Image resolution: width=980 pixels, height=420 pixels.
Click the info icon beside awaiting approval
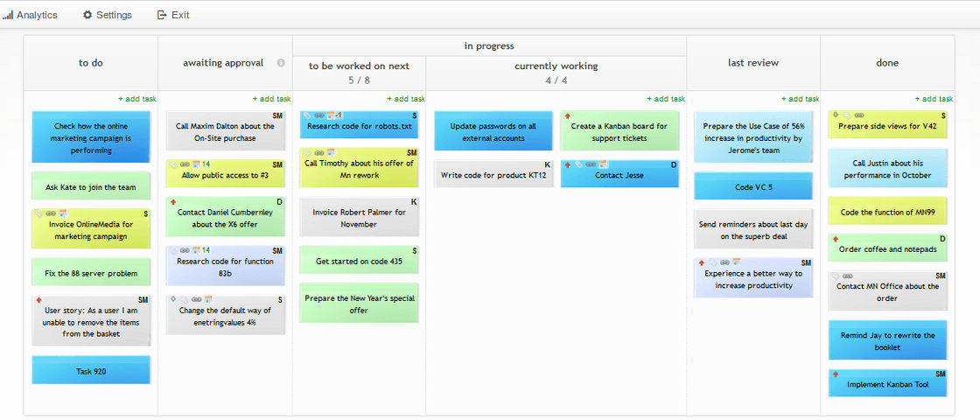(x=281, y=63)
